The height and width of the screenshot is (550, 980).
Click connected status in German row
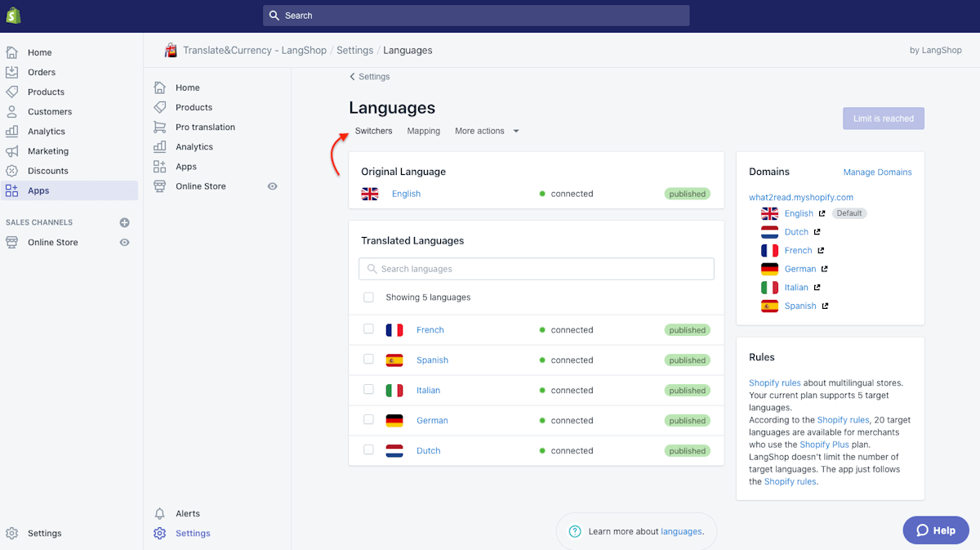[566, 420]
